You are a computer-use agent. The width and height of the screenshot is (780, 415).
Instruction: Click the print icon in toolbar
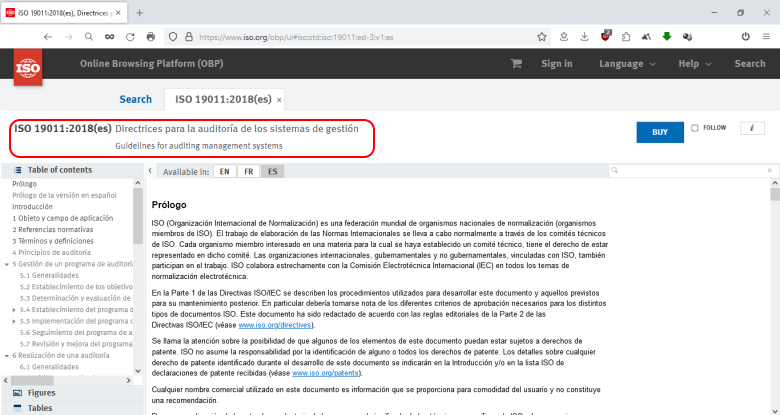click(x=151, y=37)
